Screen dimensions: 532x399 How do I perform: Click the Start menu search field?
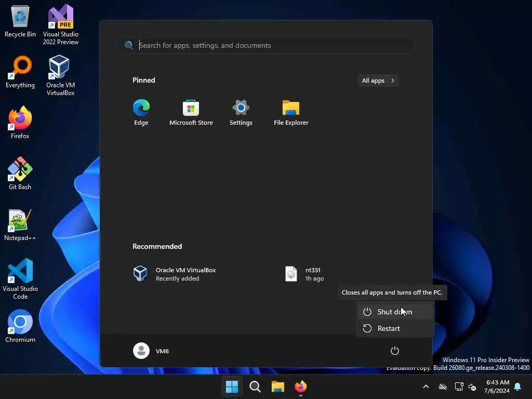(x=267, y=45)
